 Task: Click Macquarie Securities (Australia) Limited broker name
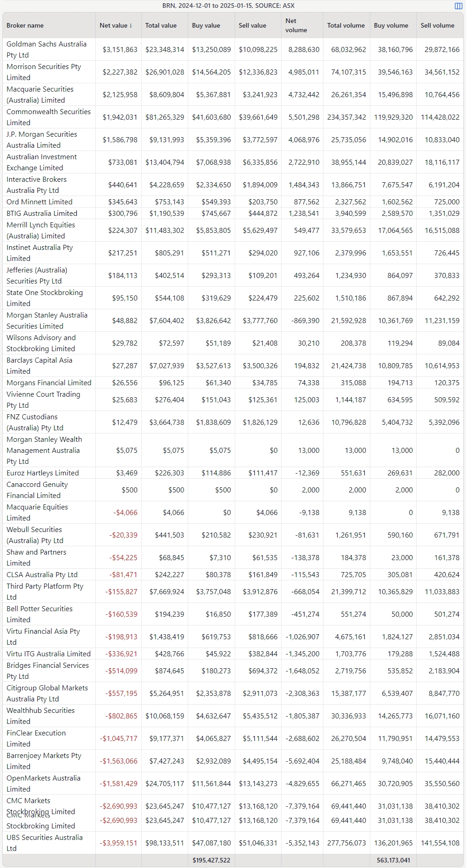pyautogui.click(x=40, y=94)
